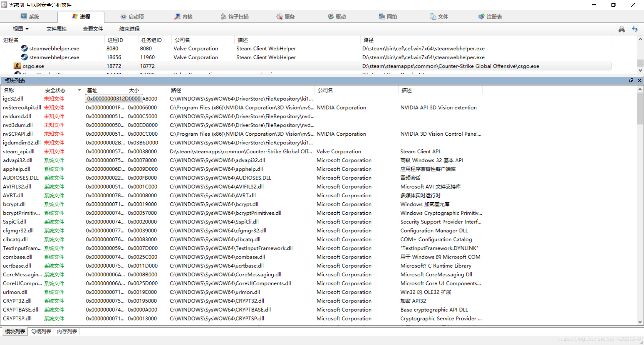Switch to the 文件 tab
The height and width of the screenshot is (345, 644).
coord(439,16)
